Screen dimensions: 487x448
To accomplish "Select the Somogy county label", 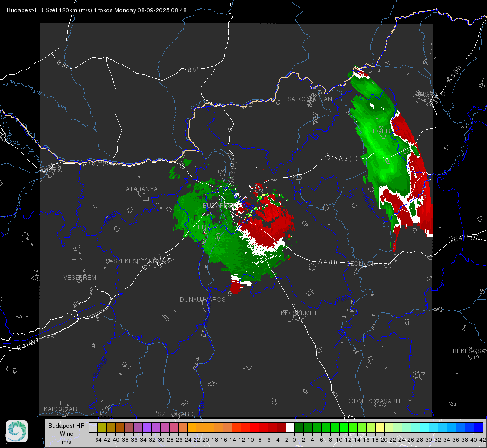I will pyautogui.click(x=99, y=368).
